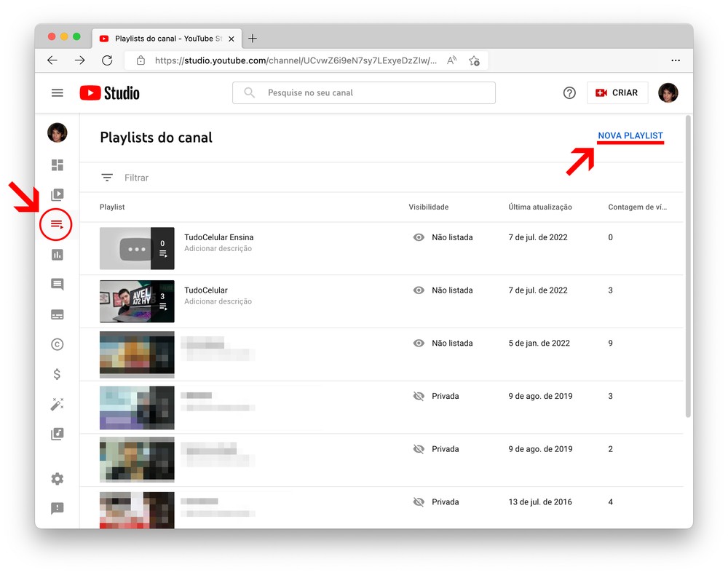Open the Copyright icon in sidebar

(x=57, y=344)
